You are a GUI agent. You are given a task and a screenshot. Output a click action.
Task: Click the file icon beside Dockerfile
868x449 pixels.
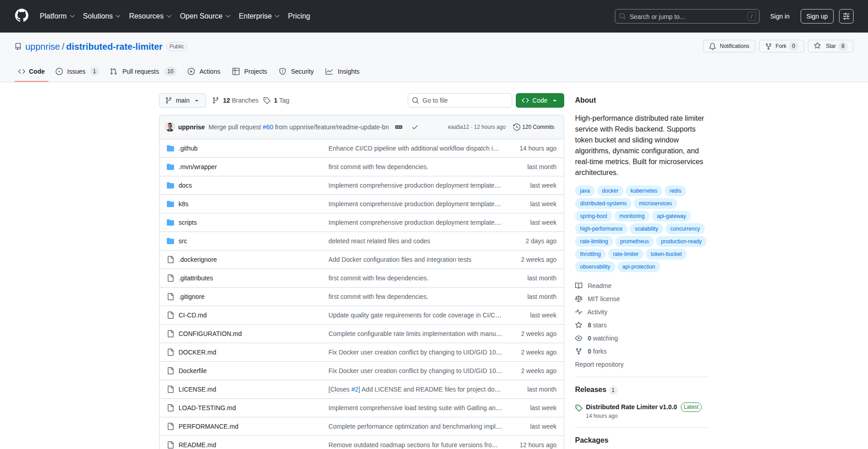tap(170, 371)
